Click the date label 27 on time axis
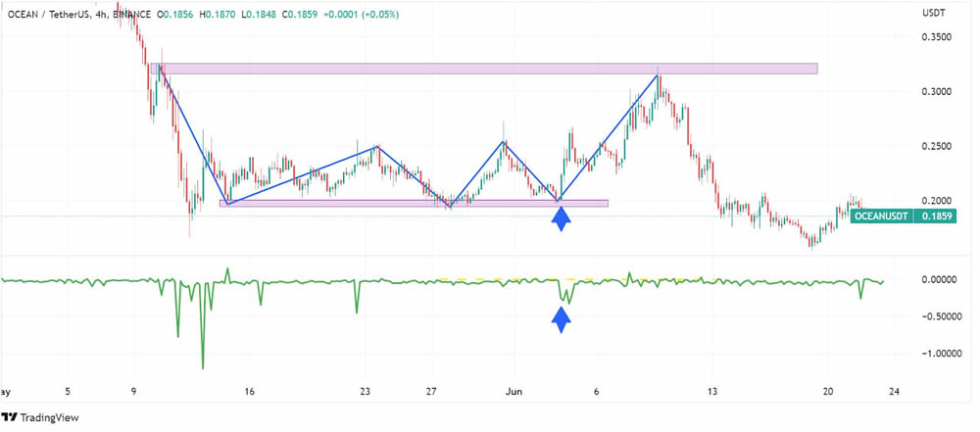 (x=431, y=392)
